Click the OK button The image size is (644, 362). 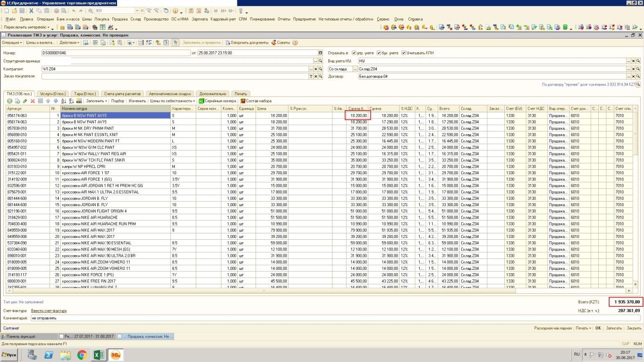click(598, 328)
